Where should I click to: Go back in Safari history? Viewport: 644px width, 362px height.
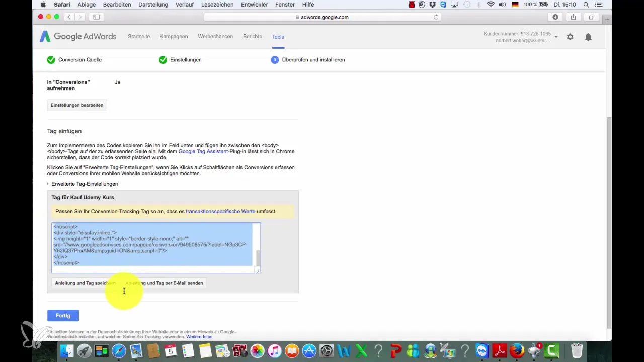pyautogui.click(x=69, y=17)
